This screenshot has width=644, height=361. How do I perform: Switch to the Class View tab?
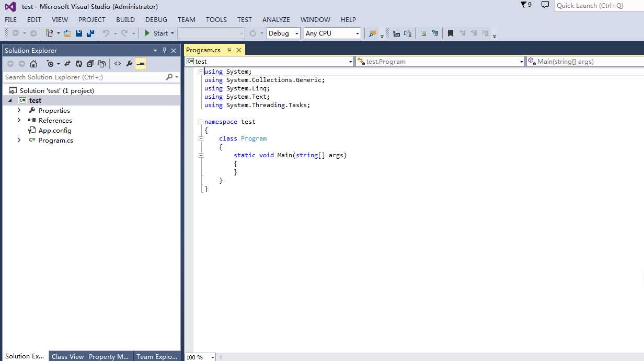point(67,356)
